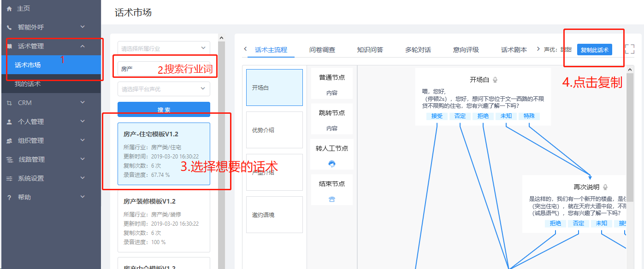Switch to the 意向评级 tab
Image resolution: width=644 pixels, height=269 pixels.
(x=466, y=50)
